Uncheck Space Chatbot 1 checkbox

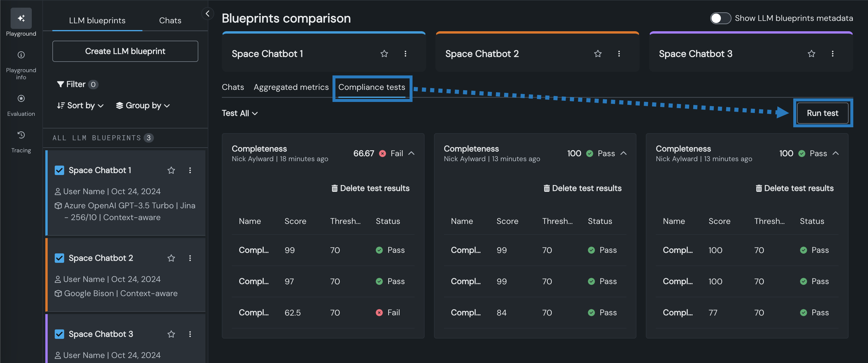click(x=59, y=170)
